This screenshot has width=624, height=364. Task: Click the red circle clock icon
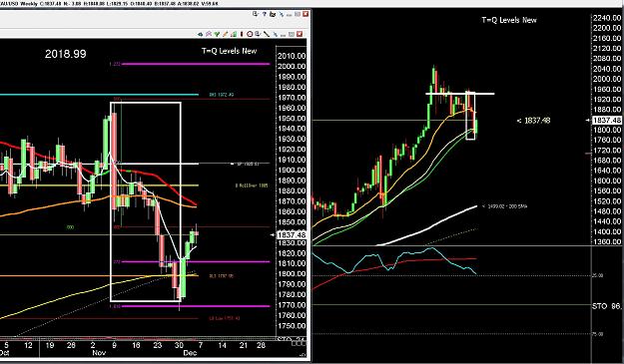click(250, 34)
